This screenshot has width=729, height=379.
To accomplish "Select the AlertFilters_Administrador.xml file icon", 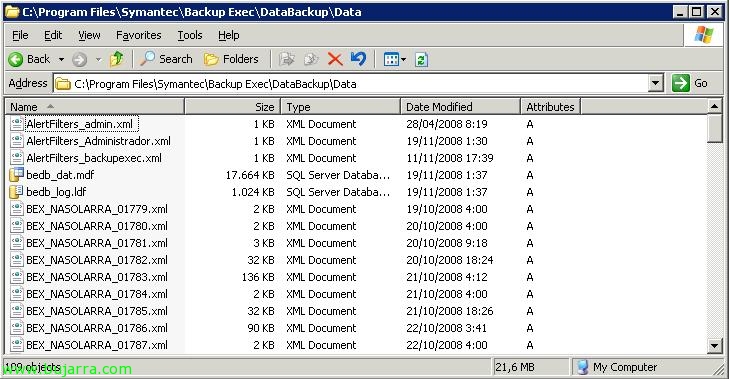I will (17, 141).
